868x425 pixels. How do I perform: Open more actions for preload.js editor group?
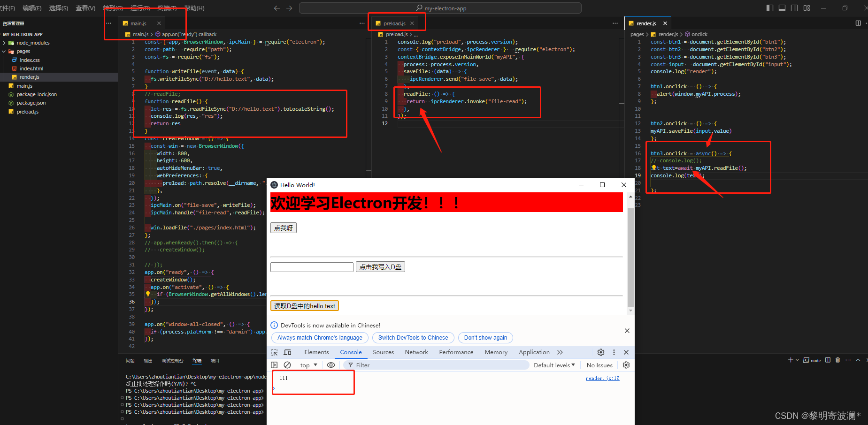[x=615, y=23]
